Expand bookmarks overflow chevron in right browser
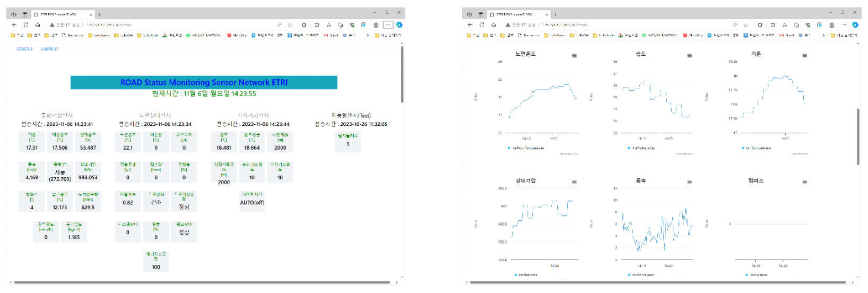Screen dimensions: 868x293 [823, 36]
